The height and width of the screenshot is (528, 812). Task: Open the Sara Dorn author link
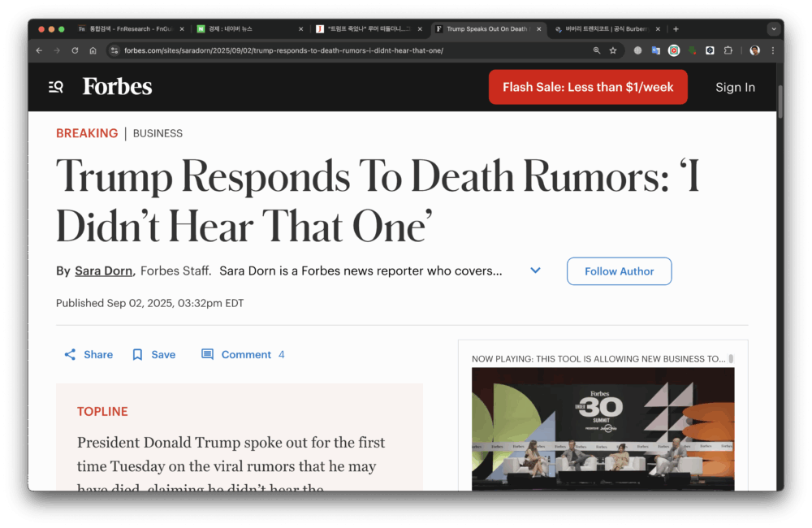[104, 271]
